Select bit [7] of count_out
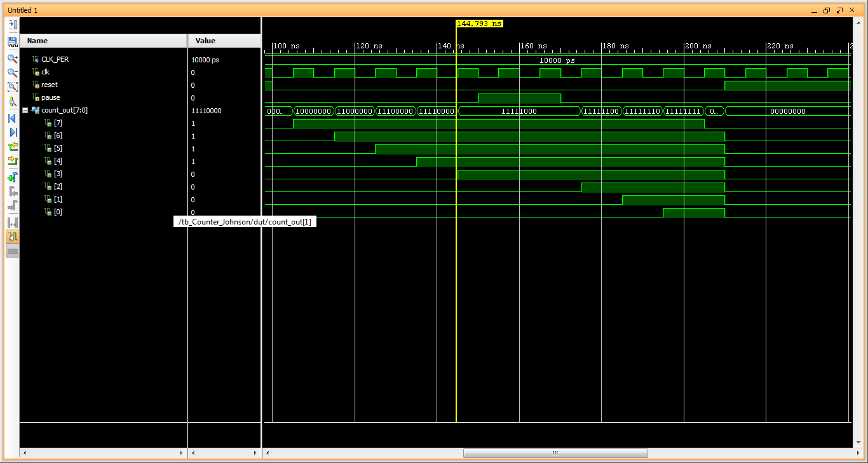 pos(58,123)
